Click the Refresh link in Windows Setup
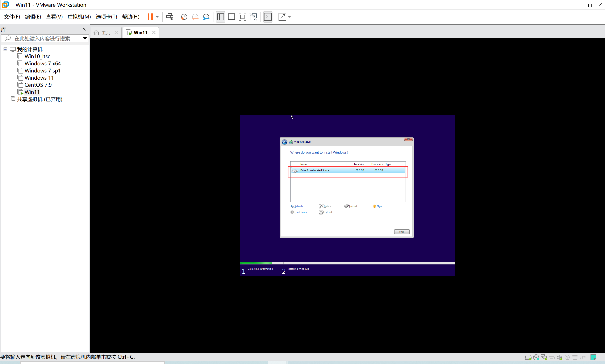This screenshot has width=605, height=364. point(298,206)
